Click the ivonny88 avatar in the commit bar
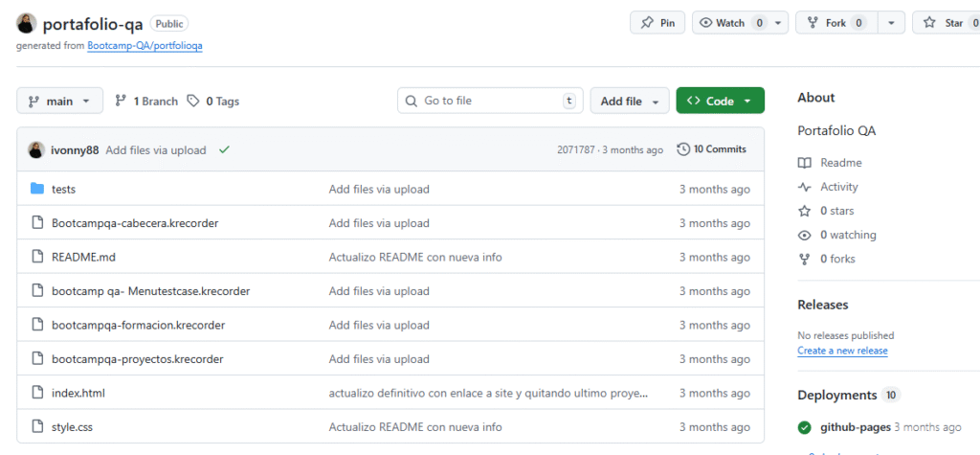The image size is (980, 455). tap(36, 149)
